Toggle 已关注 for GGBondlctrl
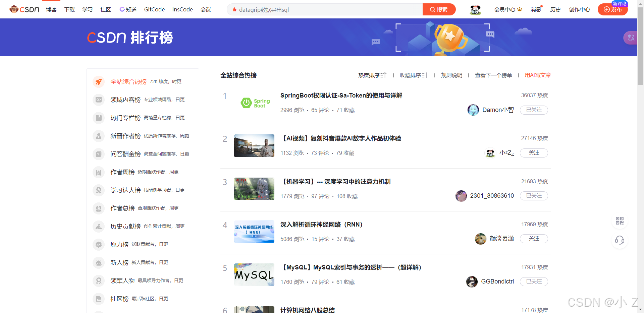 point(534,281)
